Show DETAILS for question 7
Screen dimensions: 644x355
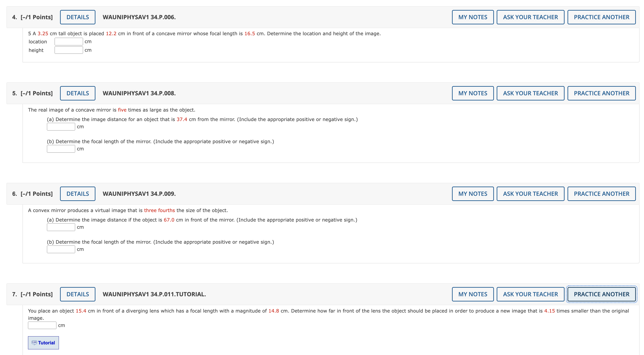click(x=77, y=294)
